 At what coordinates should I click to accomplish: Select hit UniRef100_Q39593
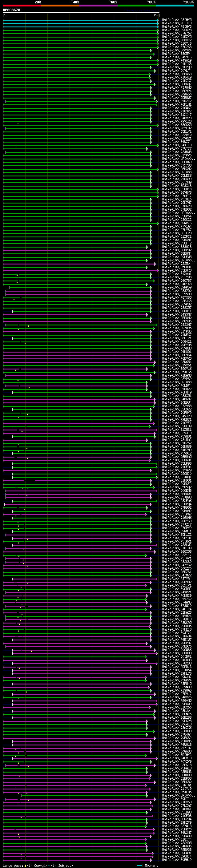(x=177, y=294)
